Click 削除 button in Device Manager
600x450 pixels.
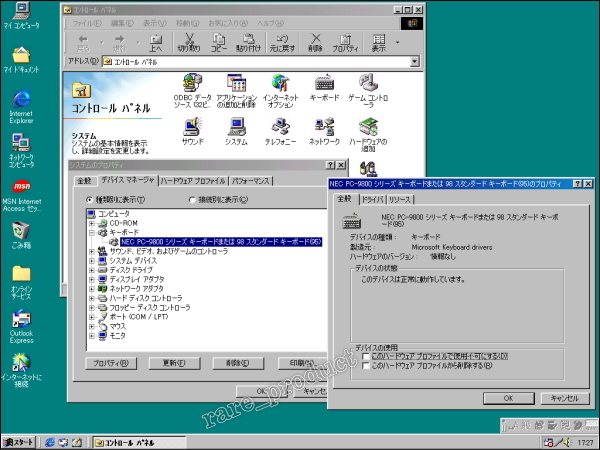click(x=238, y=363)
